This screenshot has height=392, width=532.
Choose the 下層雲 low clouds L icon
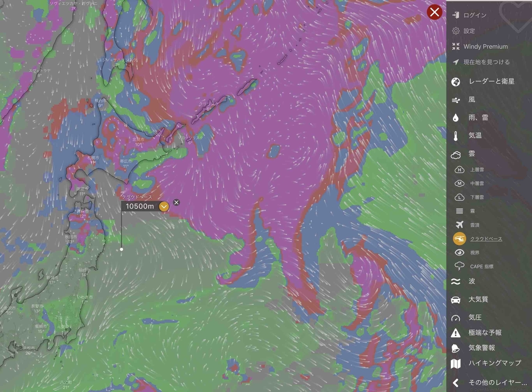pos(460,197)
